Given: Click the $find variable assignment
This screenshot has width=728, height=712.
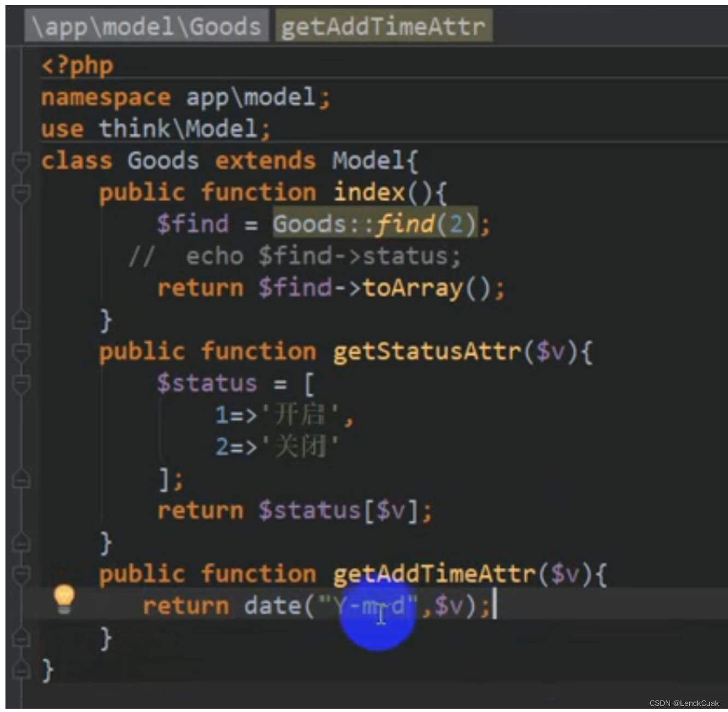Looking at the screenshot, I should click(192, 224).
